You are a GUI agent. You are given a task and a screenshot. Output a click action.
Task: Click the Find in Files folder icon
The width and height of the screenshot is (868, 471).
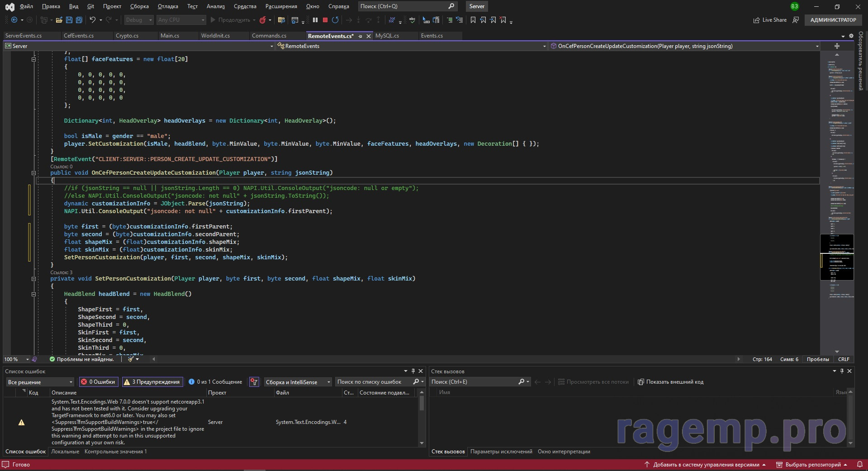click(281, 20)
